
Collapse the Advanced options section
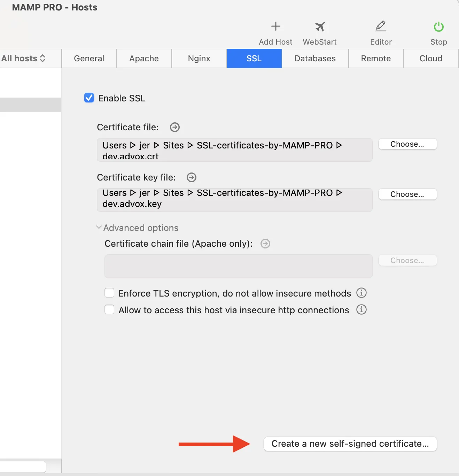click(x=99, y=228)
